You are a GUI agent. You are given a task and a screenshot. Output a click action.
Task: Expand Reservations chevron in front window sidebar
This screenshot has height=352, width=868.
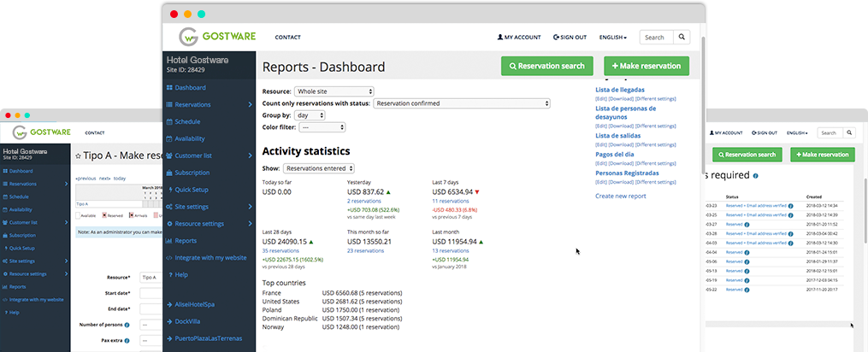pyautogui.click(x=251, y=104)
